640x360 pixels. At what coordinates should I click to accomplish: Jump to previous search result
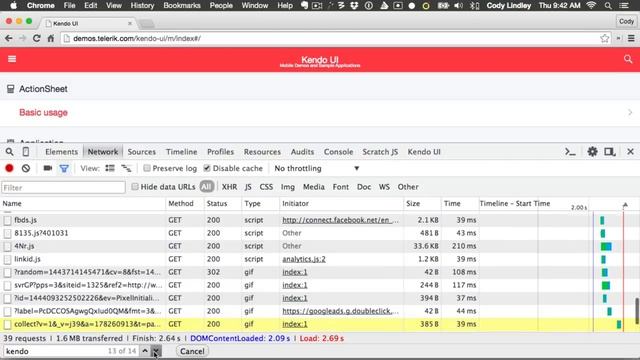click(145, 351)
